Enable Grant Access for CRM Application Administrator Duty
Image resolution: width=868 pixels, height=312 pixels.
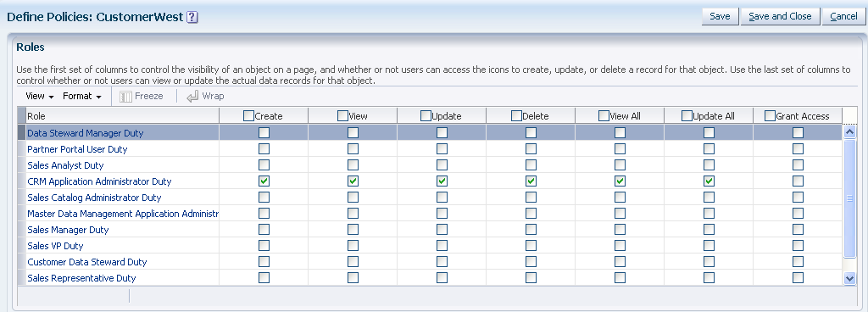pos(798,181)
